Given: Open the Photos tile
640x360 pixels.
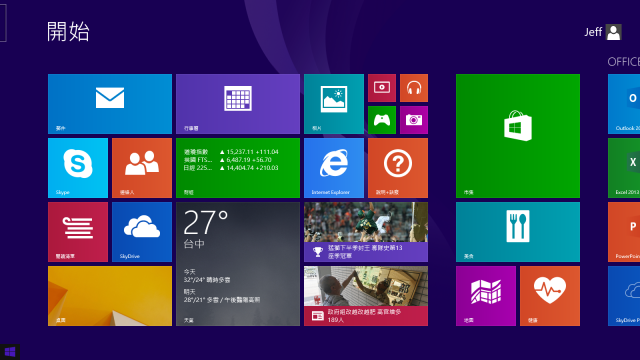Looking at the screenshot, I should (334, 104).
